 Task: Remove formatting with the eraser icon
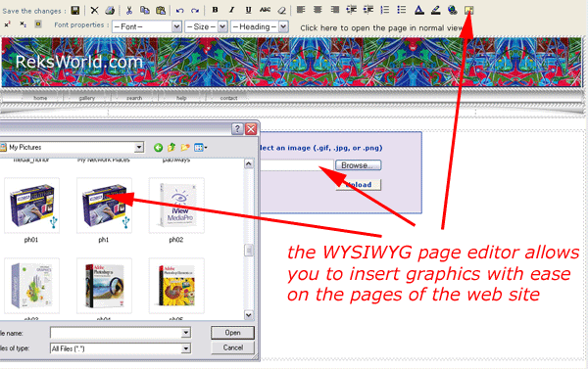pos(281,10)
